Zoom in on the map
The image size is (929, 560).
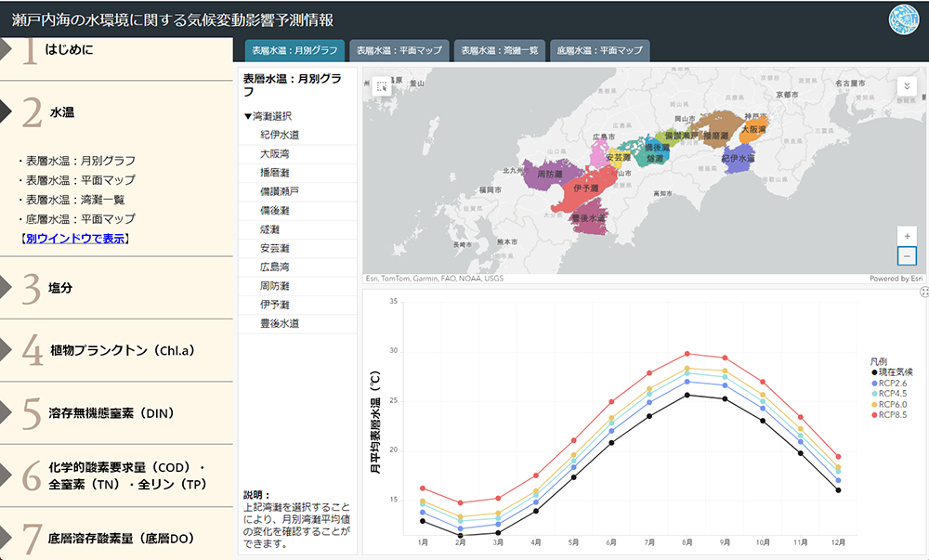[908, 235]
